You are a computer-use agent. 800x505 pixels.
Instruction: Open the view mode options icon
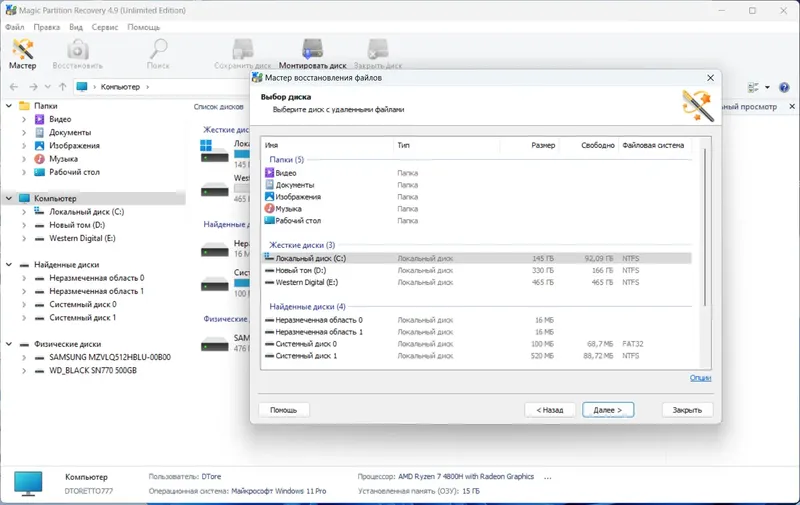tap(753, 88)
